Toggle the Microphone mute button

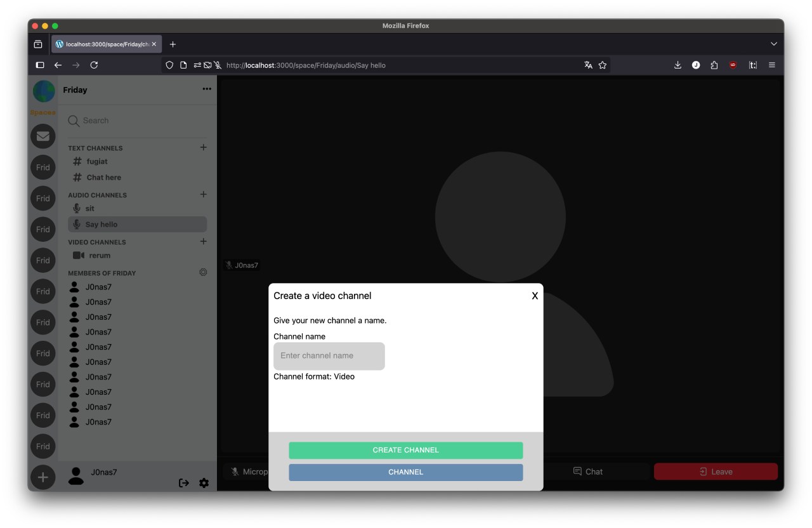click(x=247, y=472)
